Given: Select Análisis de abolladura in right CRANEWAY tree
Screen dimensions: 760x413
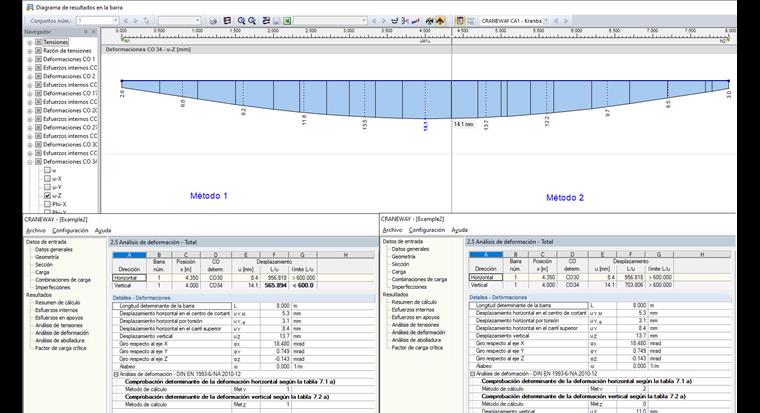Looking at the screenshot, I should (416, 340).
